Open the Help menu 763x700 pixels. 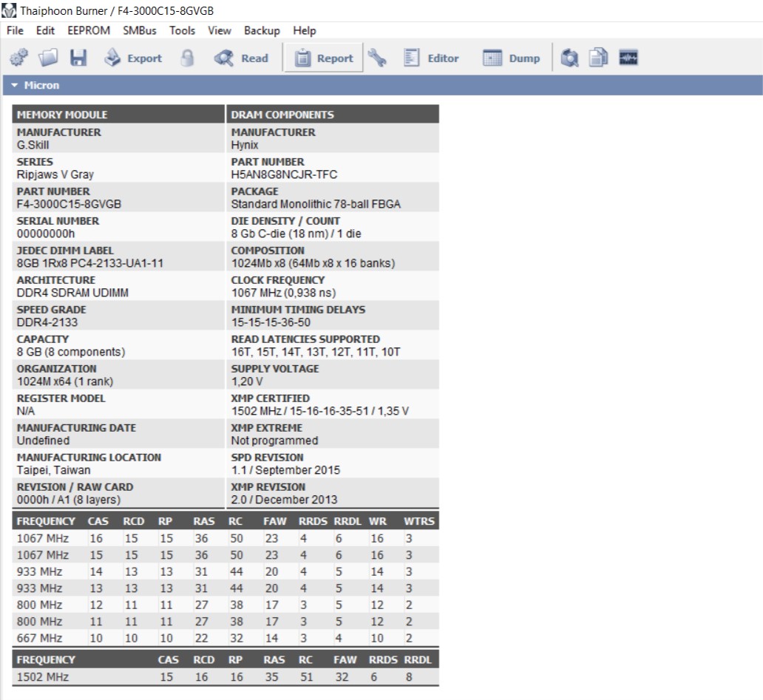[x=305, y=30]
